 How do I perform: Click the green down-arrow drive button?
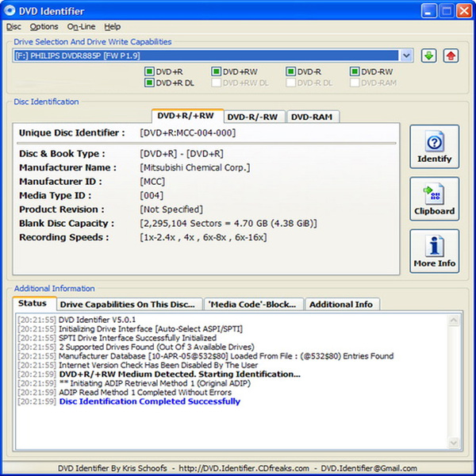(428, 56)
